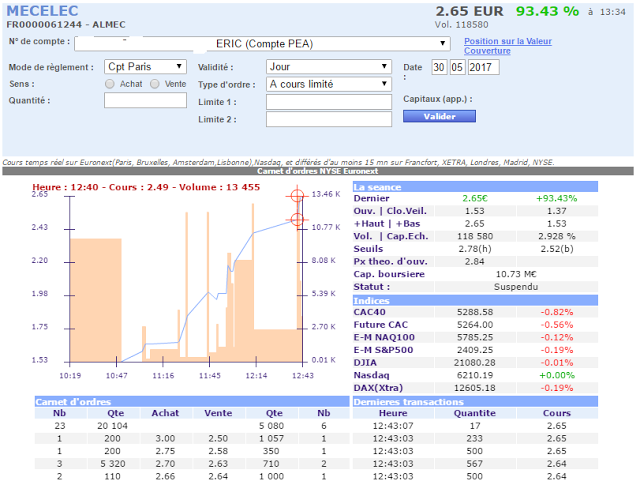Image resolution: width=640 pixels, height=481 pixels.
Task: Click the transaction quantity 233
Action: coord(475,439)
